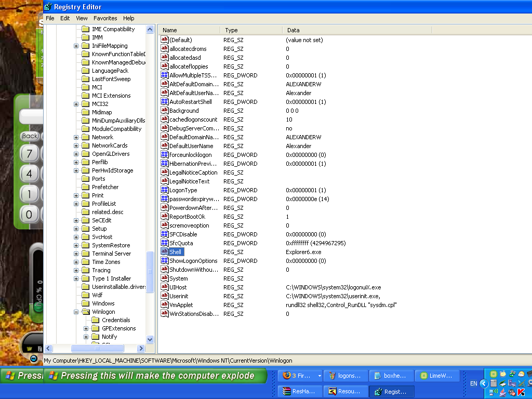Screen dimensions: 532x399
Task: Select the SystemRestore key in the tree
Action: (x=111, y=245)
